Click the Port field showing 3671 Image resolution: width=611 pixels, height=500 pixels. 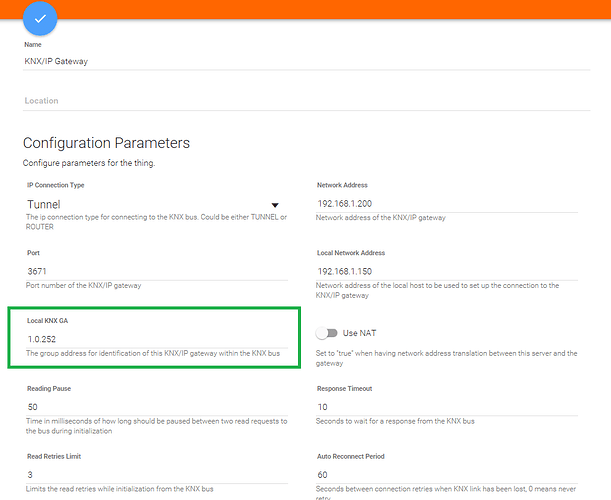(150, 272)
